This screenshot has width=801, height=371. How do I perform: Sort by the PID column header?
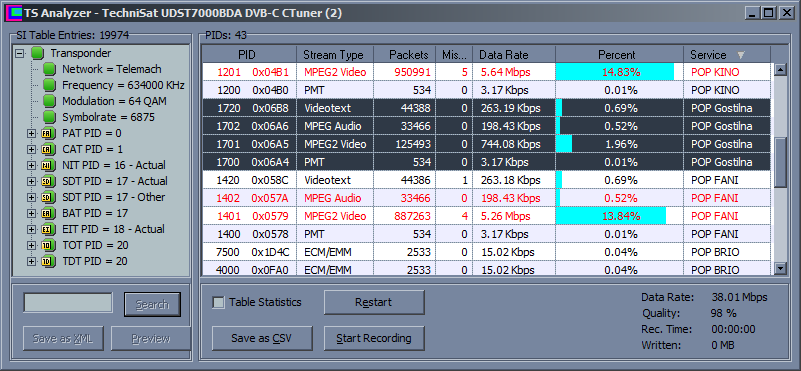(x=249, y=55)
